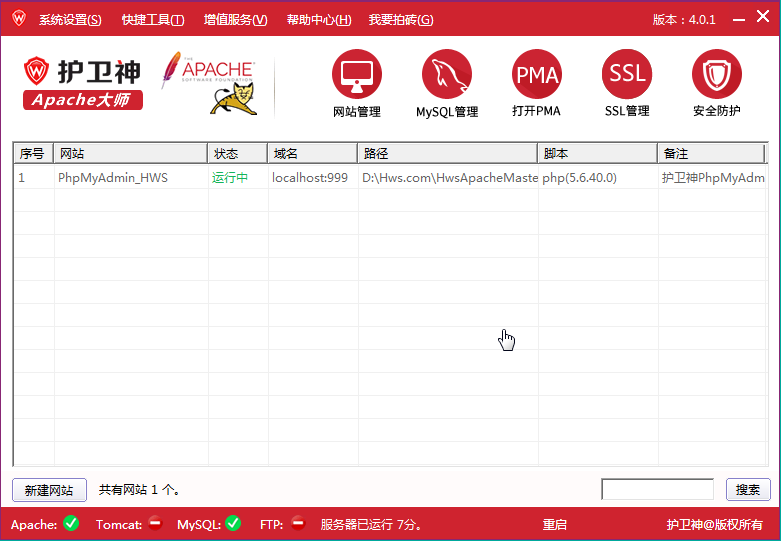Click the Apache green check status icon
The height and width of the screenshot is (541, 781).
pyautogui.click(x=71, y=523)
